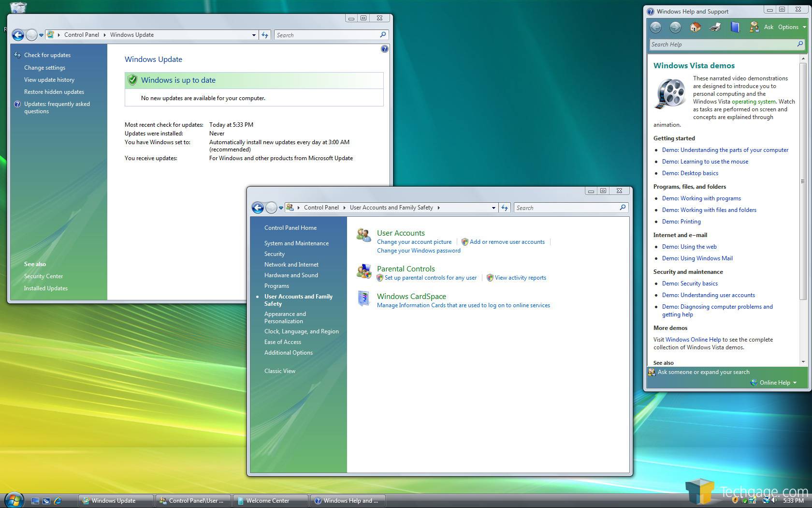Screen dimensions: 812x508
Task: Open Change settings in Windows Update
Action: 44,68
